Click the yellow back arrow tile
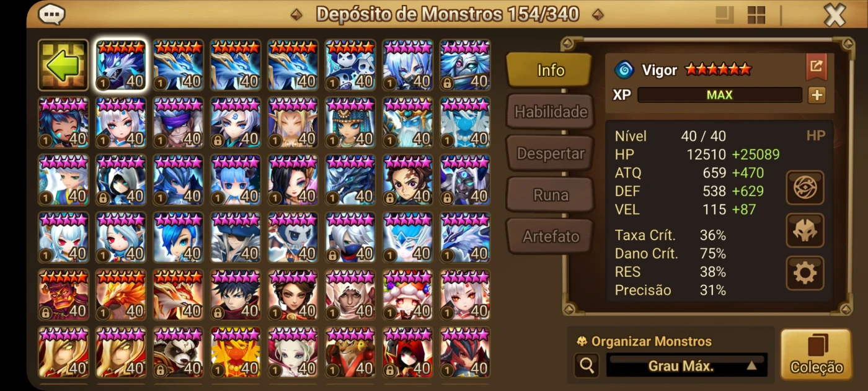This screenshot has height=391, width=868. (x=63, y=65)
